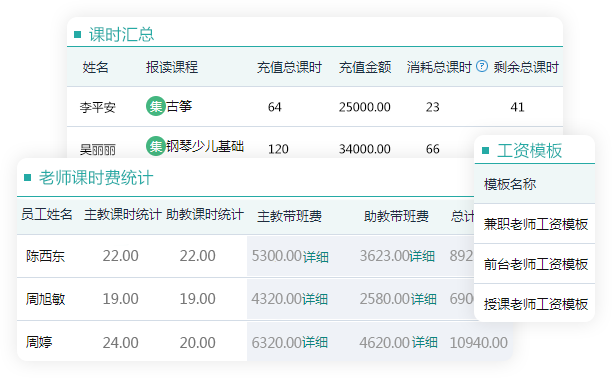
Task: Click the 姓名 column header
Action: click(95, 67)
